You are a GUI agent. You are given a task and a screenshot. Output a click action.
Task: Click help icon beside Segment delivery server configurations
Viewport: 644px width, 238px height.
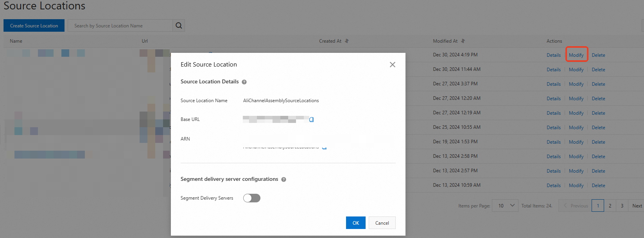[283, 179]
